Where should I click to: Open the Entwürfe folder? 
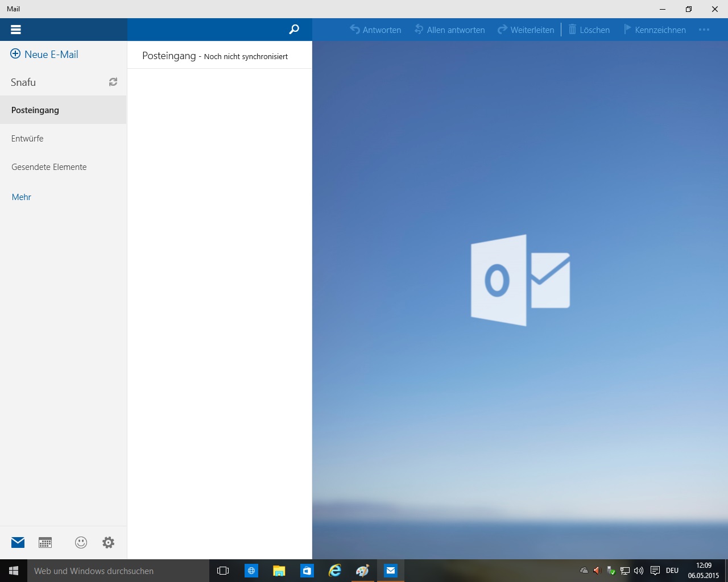tap(63, 139)
